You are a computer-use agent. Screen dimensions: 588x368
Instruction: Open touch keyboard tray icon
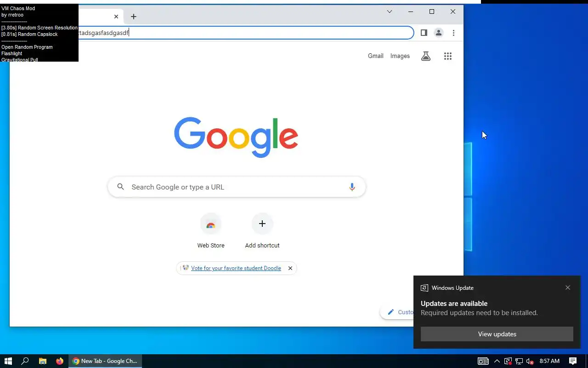pos(483,361)
